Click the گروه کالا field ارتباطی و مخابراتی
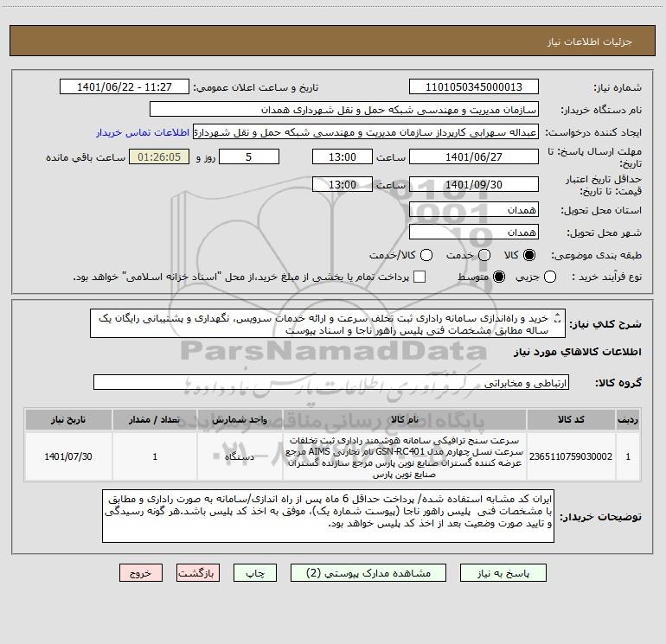The image size is (666, 644). [x=331, y=382]
